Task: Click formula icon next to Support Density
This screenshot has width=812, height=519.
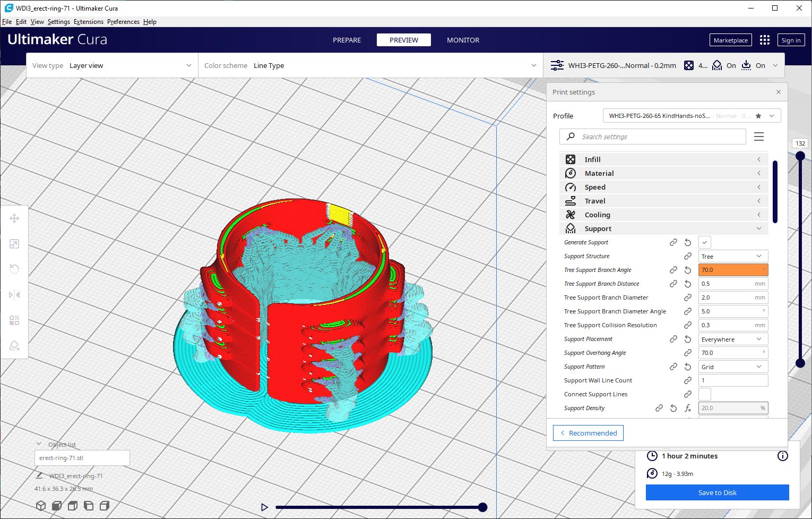Action: (687, 408)
